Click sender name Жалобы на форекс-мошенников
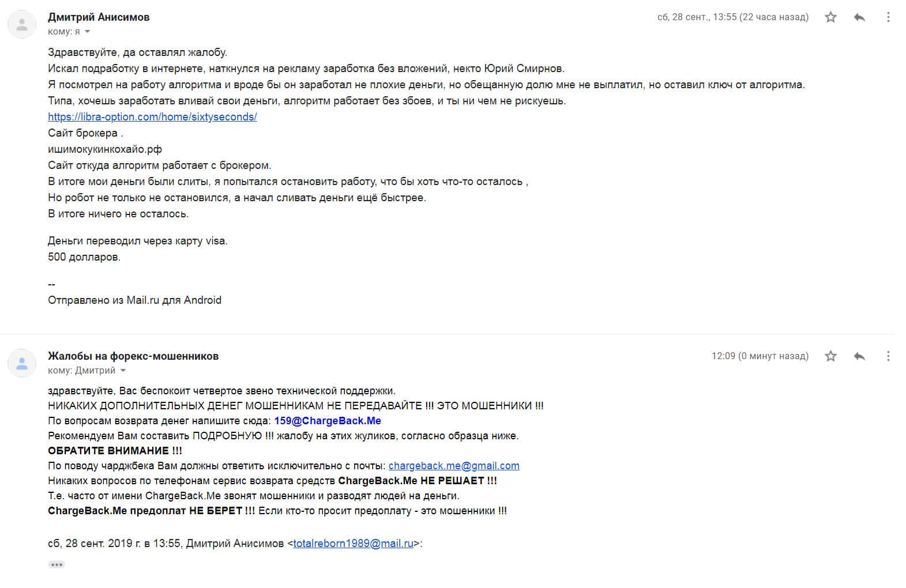906x588 pixels. pos(133,356)
